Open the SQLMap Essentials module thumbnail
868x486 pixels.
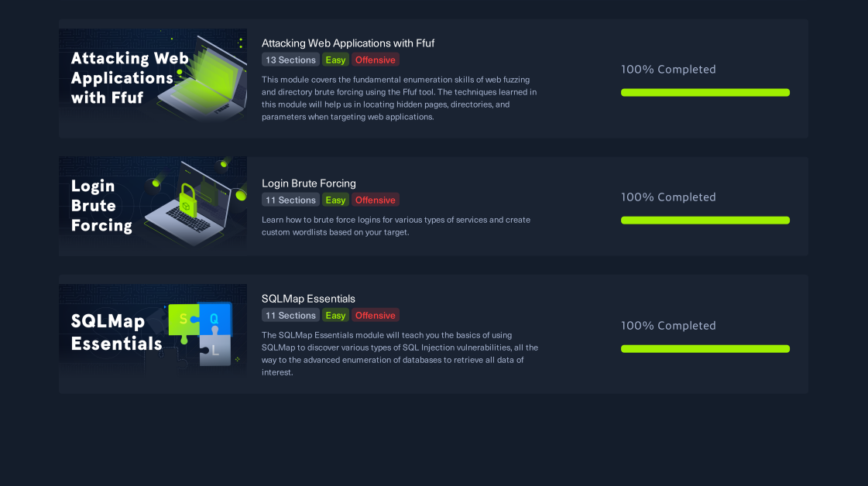pos(153,331)
